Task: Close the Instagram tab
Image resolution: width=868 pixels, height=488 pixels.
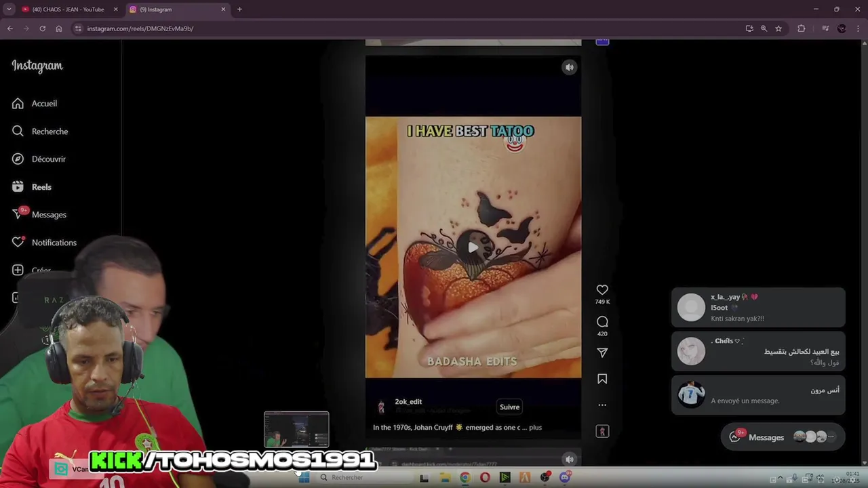Action: coord(223,9)
